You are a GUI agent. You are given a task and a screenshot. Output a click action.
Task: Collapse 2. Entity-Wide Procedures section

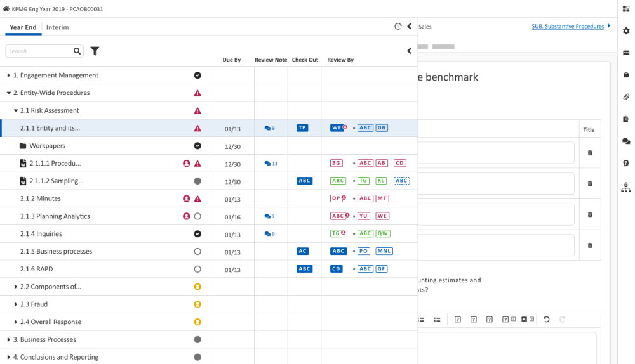[9, 93]
